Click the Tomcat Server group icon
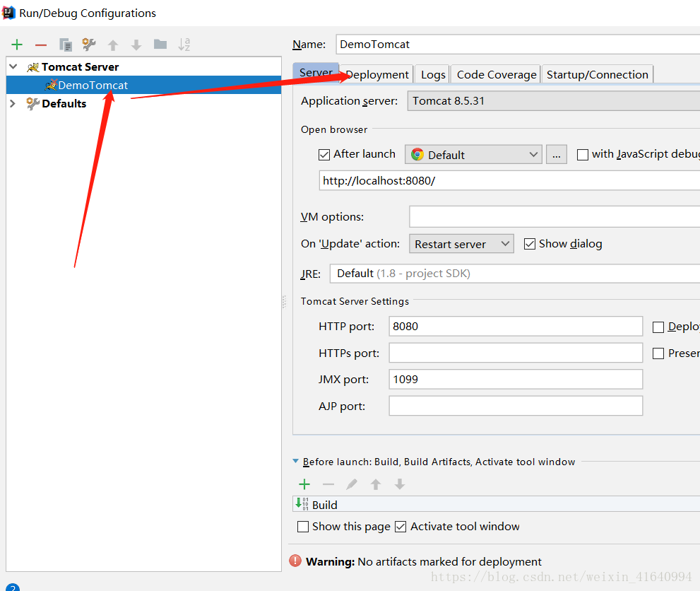This screenshot has width=700, height=591. [33, 67]
